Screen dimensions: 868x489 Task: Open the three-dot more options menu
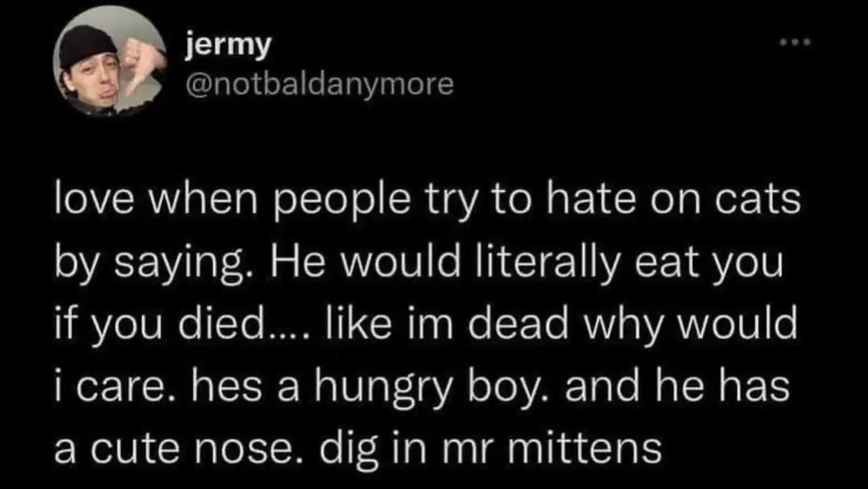pyautogui.click(x=793, y=43)
